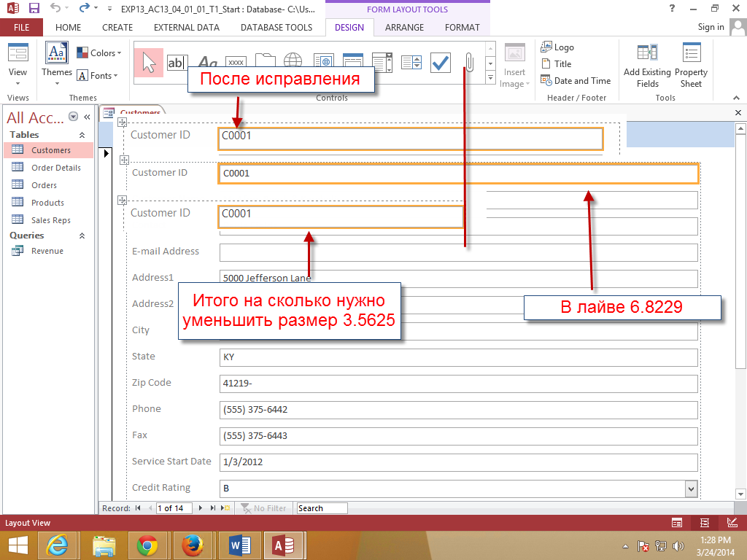
Task: Open Add Existing Fields pane
Action: (x=647, y=65)
